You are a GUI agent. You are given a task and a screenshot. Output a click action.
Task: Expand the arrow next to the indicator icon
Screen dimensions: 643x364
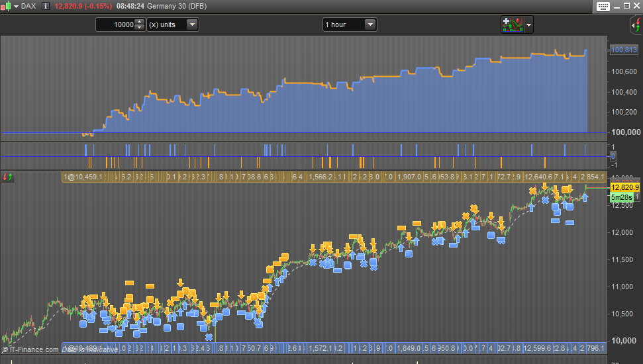[528, 25]
